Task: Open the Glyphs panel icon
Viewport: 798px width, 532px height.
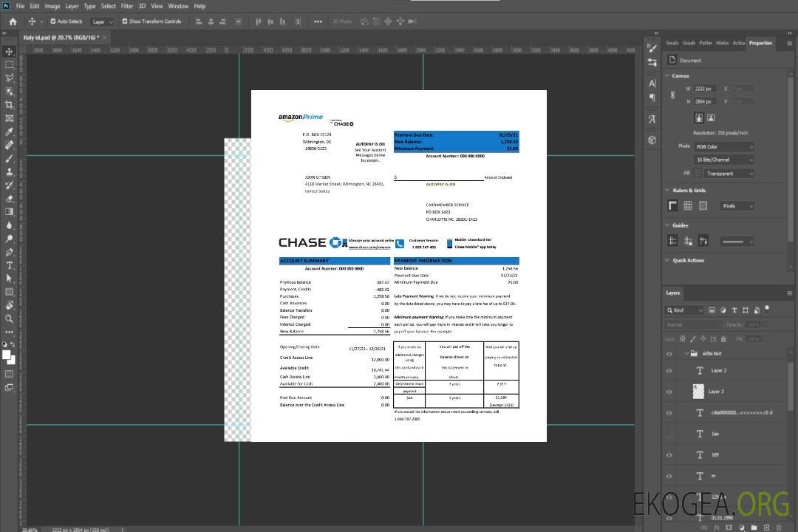Action: (652, 119)
